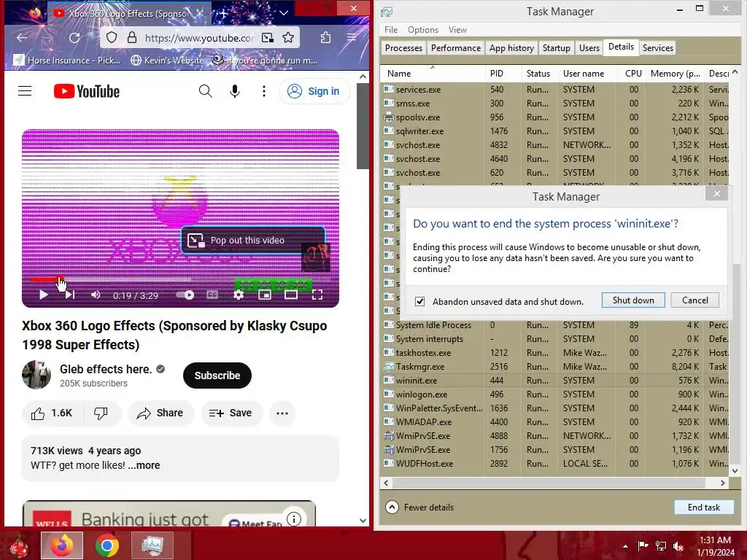Bookmark this page with star icon
Viewport: 747px width, 560px height.
click(288, 38)
